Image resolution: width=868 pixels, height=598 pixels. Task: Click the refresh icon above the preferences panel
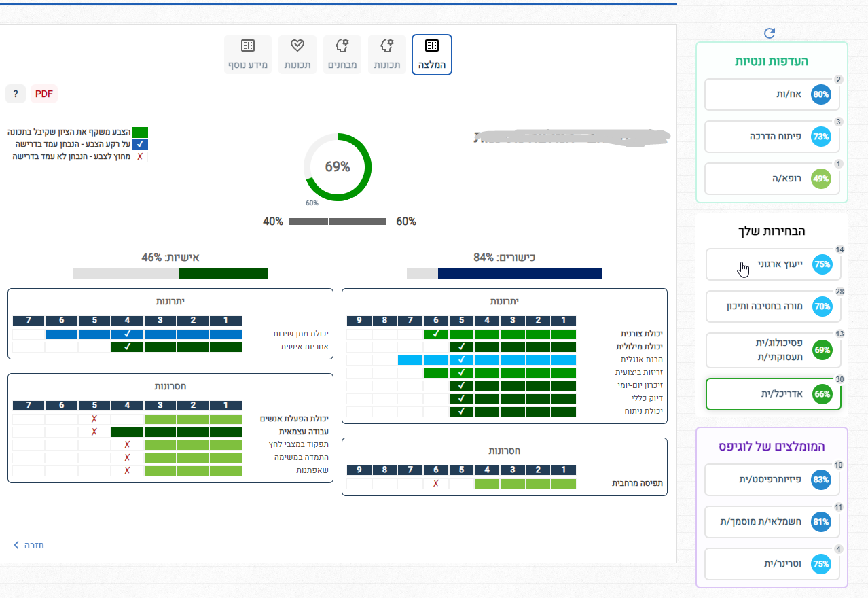(770, 33)
